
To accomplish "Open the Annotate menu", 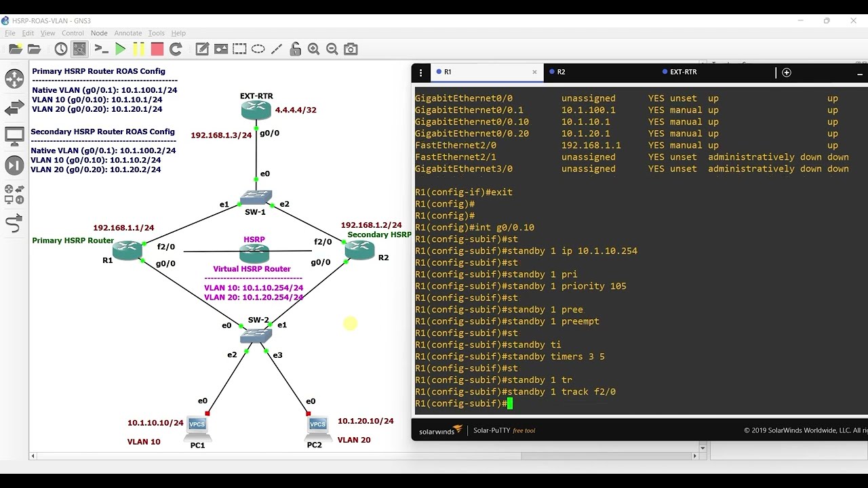I will tap(128, 33).
